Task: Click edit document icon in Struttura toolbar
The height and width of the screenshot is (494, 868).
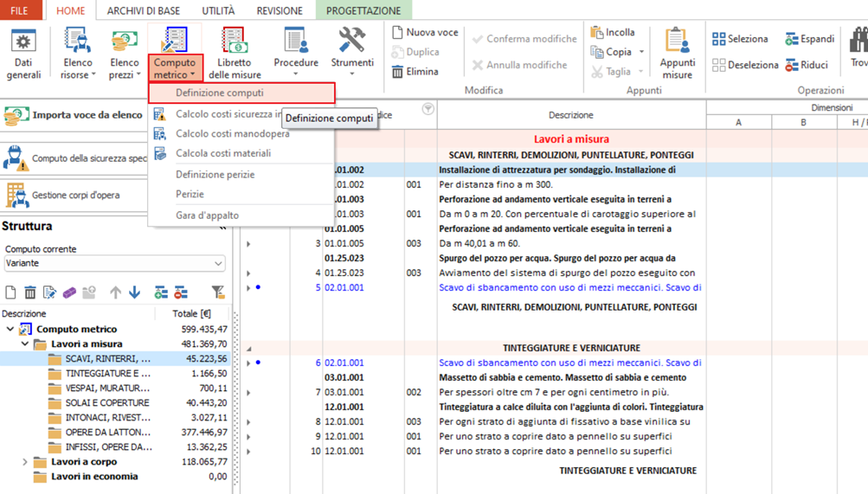Action: [x=49, y=292]
